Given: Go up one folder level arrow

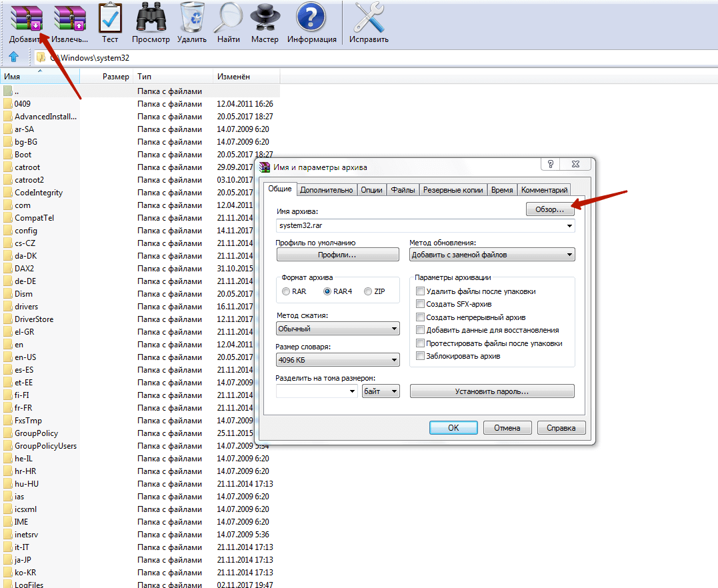Looking at the screenshot, I should tap(13, 57).
